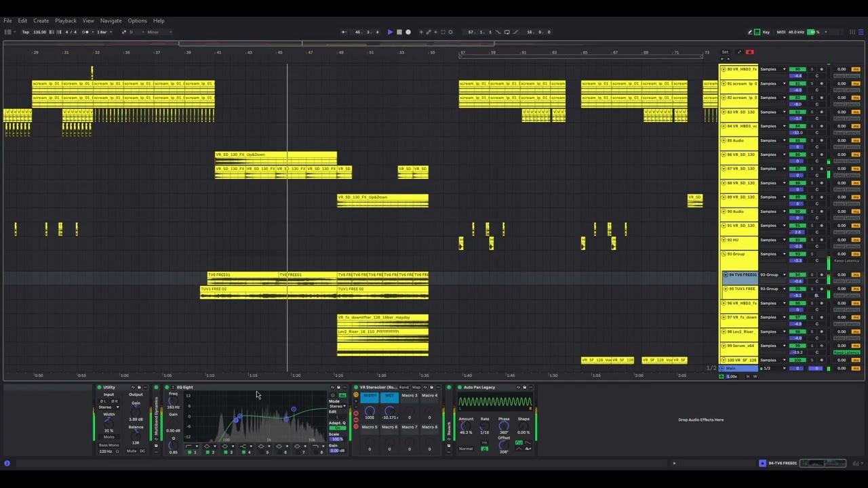Open Samples dropdown on track 83

coord(773,112)
